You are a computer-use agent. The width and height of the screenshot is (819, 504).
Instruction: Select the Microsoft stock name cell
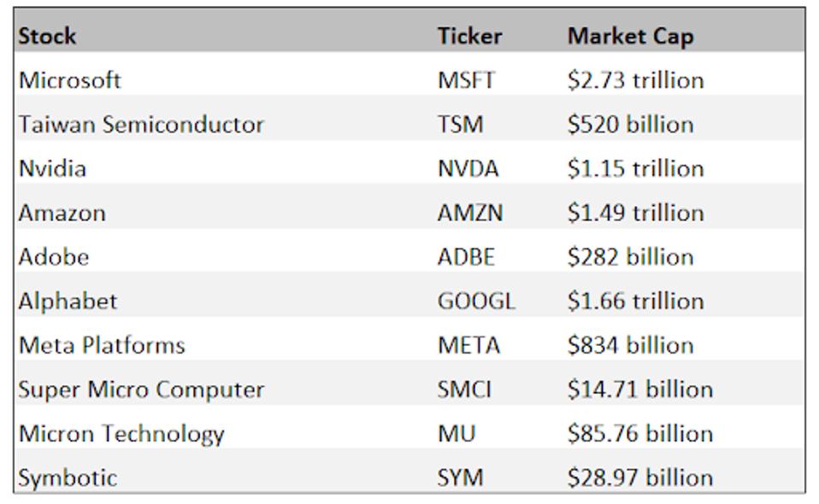pyautogui.click(x=70, y=80)
